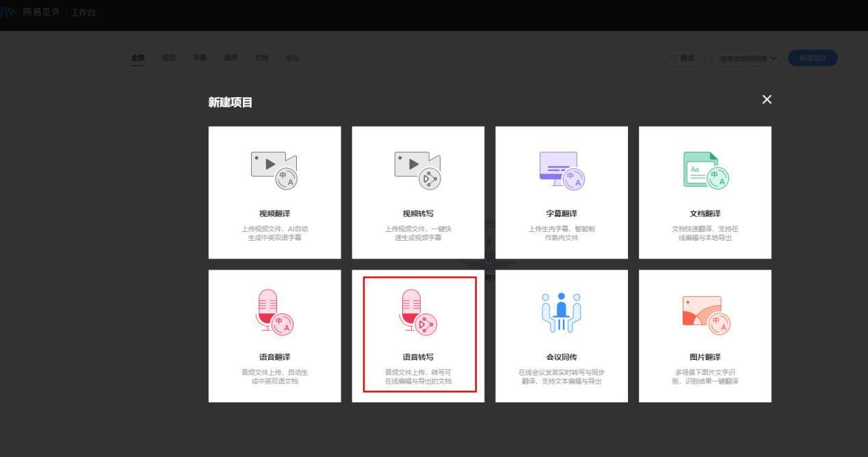This screenshot has height=457, width=868.
Task: Open the 语音翻译 title label
Action: [274, 357]
